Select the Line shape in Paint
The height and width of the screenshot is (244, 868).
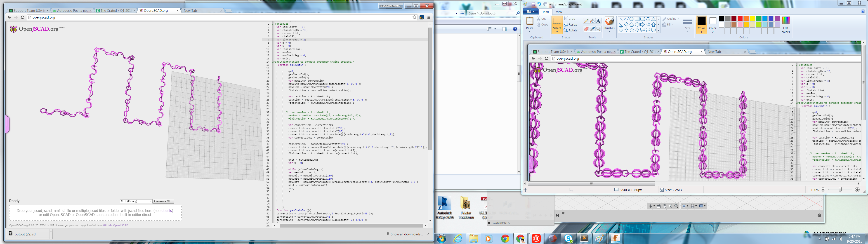(621, 19)
